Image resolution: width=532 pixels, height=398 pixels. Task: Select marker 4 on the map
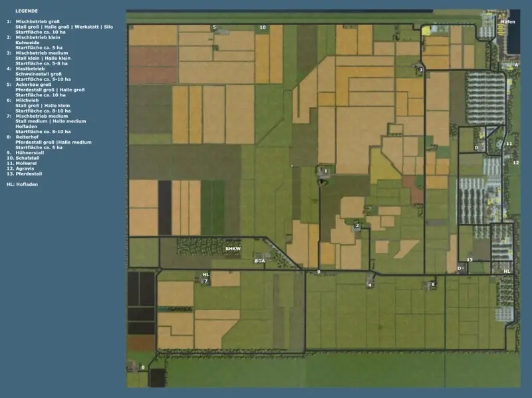(x=370, y=285)
